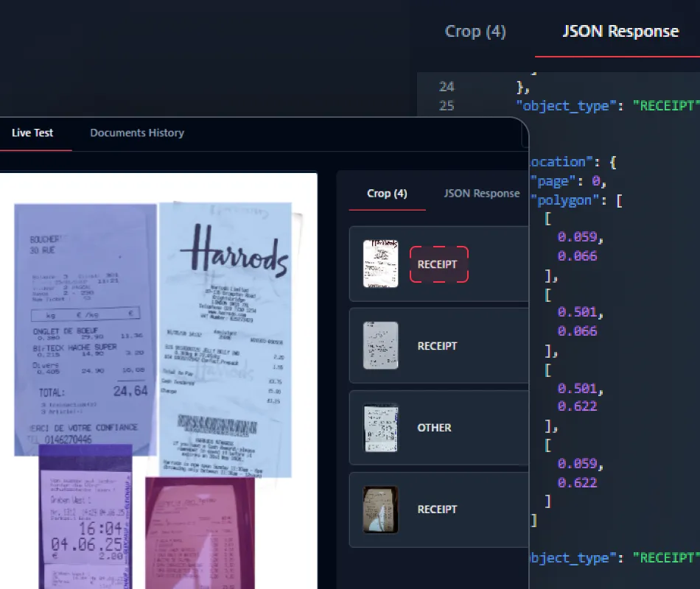
Task: Select the bottom RECEIPT label
Action: [x=437, y=509]
